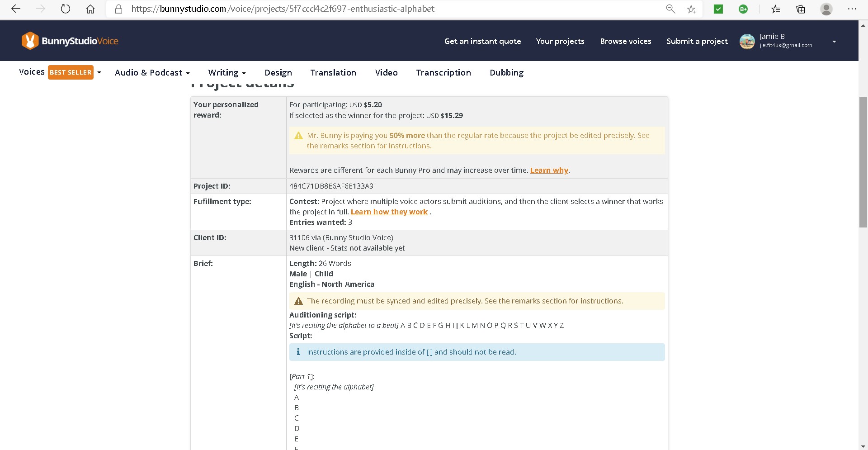Open the 'Learn why' rewards link

coord(549,171)
